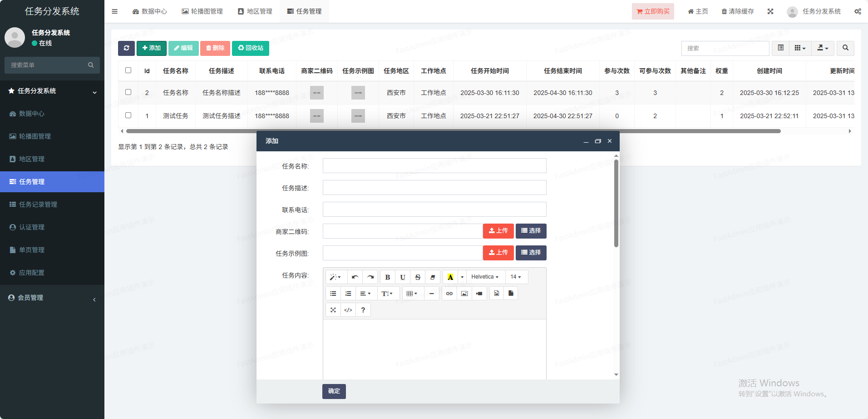Expand the table column visibility dropdown
868x419 pixels.
coord(800,48)
